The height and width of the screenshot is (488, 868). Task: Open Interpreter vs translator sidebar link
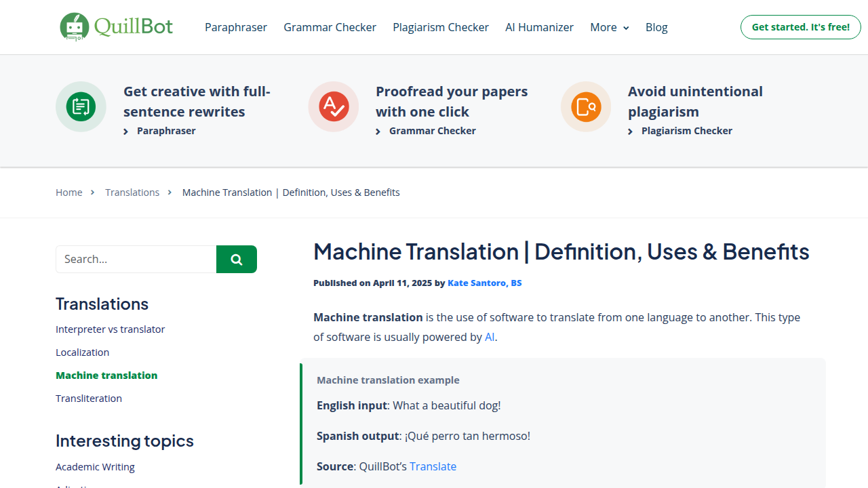[x=111, y=329]
